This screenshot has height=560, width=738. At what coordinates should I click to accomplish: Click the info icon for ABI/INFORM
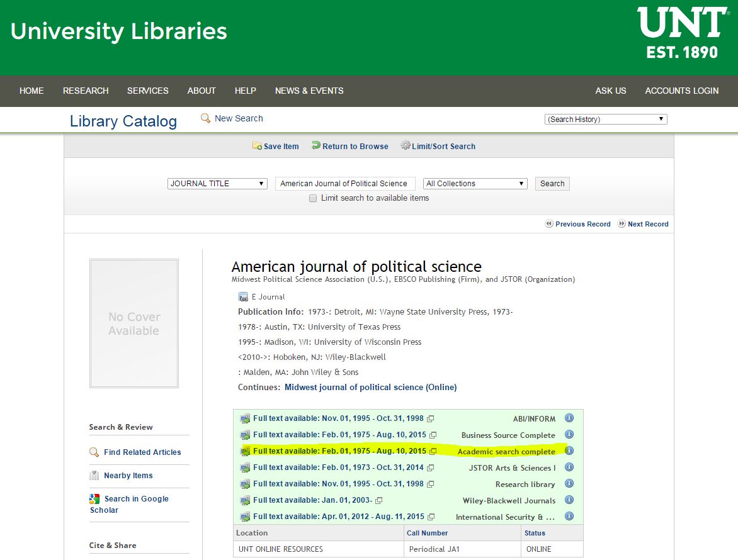[569, 418]
